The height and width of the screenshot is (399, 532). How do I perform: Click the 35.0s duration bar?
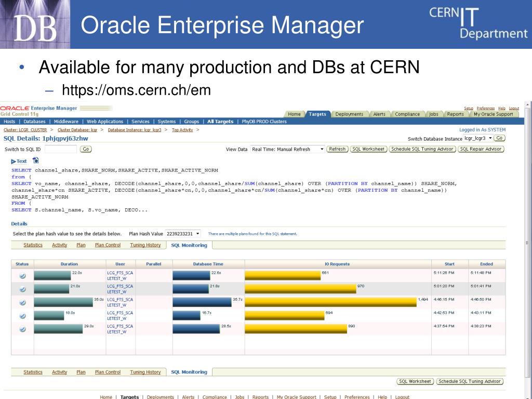(x=63, y=302)
